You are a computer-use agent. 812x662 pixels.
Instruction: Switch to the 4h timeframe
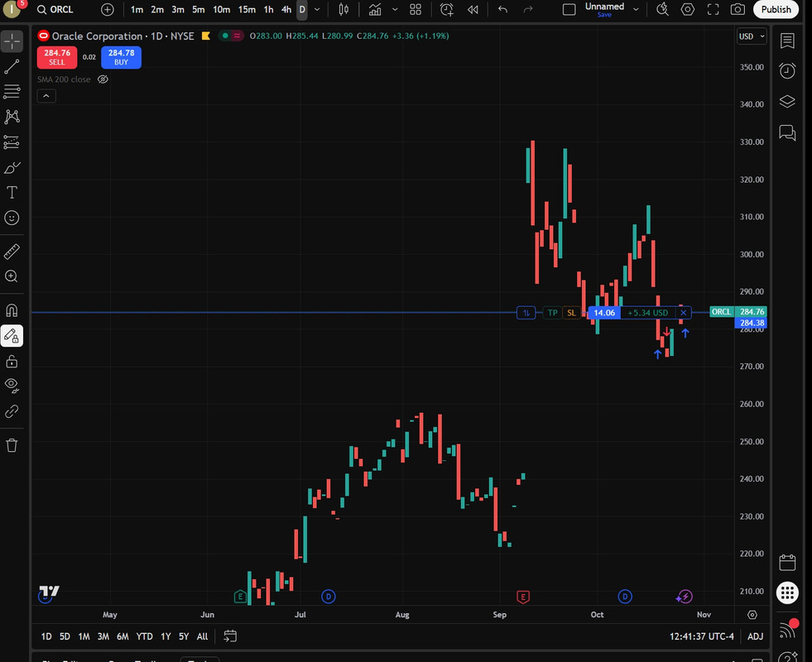click(x=286, y=9)
